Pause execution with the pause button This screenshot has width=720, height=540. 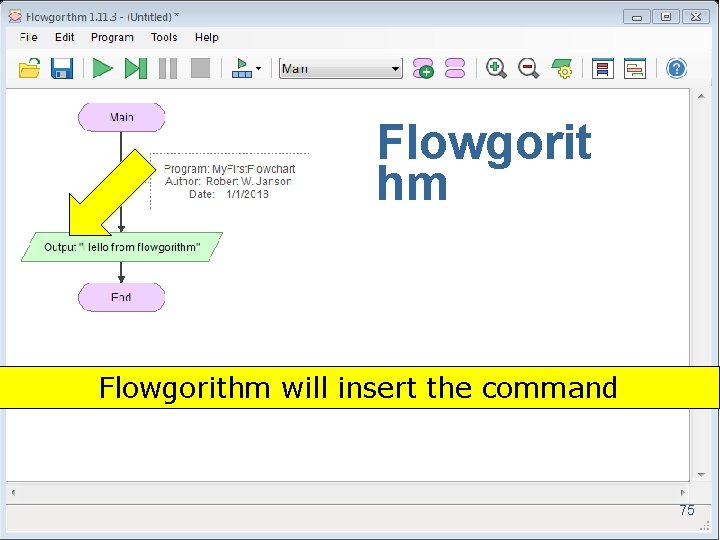pos(168,68)
